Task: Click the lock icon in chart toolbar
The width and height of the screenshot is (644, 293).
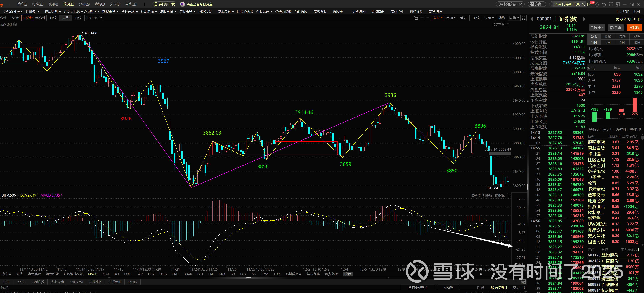Action: click(x=416, y=18)
